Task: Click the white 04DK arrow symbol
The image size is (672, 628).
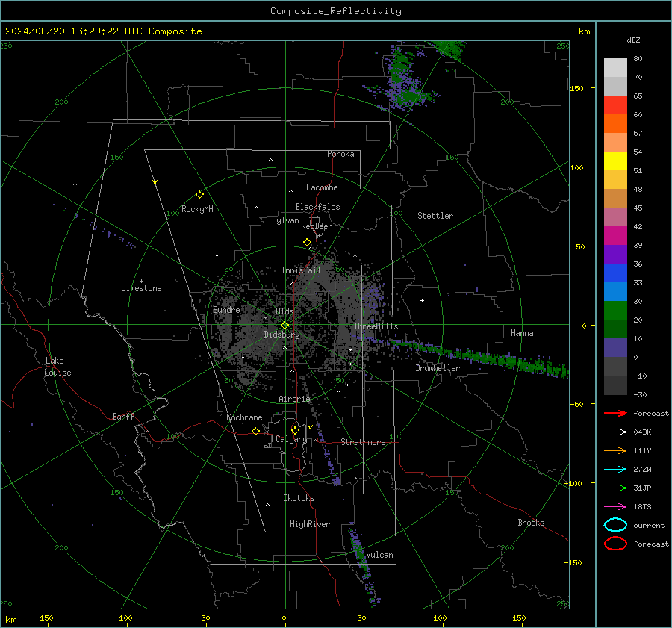Action: tap(615, 432)
